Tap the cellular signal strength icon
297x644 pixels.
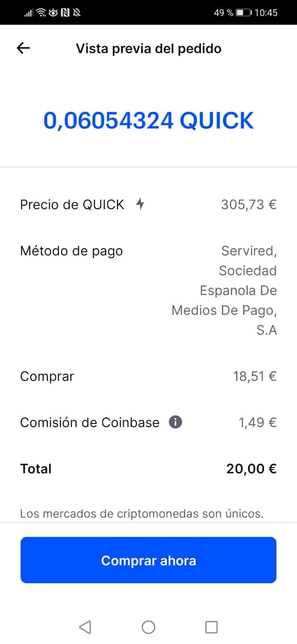coord(28,12)
